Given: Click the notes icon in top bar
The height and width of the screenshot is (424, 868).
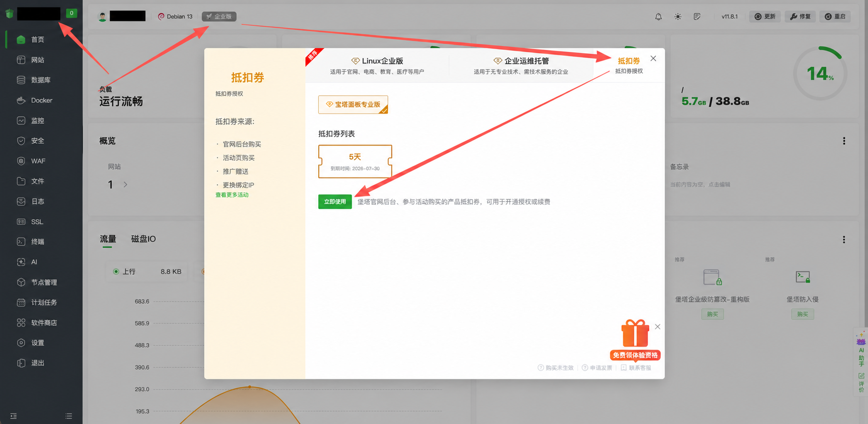Looking at the screenshot, I should [x=697, y=16].
